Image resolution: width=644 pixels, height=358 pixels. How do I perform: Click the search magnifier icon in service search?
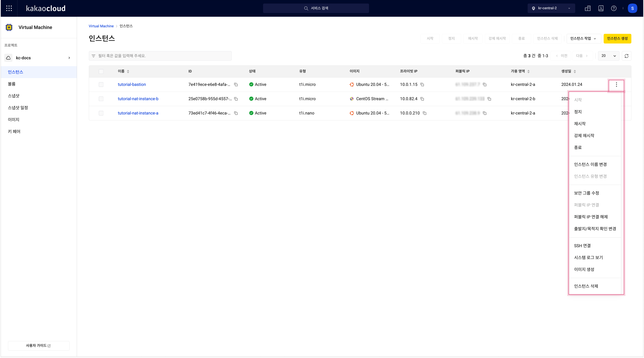(306, 8)
